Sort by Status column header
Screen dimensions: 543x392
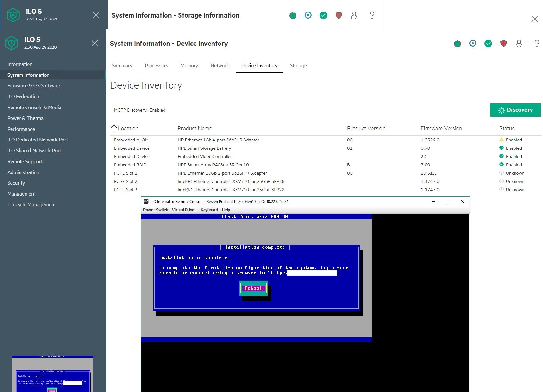[507, 128]
